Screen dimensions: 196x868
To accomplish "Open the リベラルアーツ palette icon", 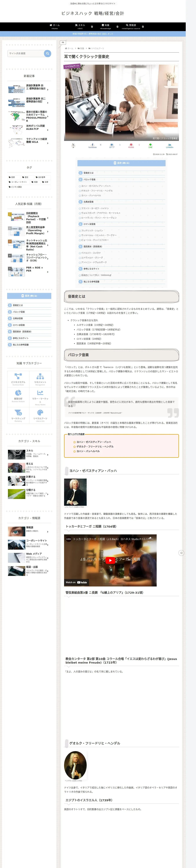I will (40, 412).
